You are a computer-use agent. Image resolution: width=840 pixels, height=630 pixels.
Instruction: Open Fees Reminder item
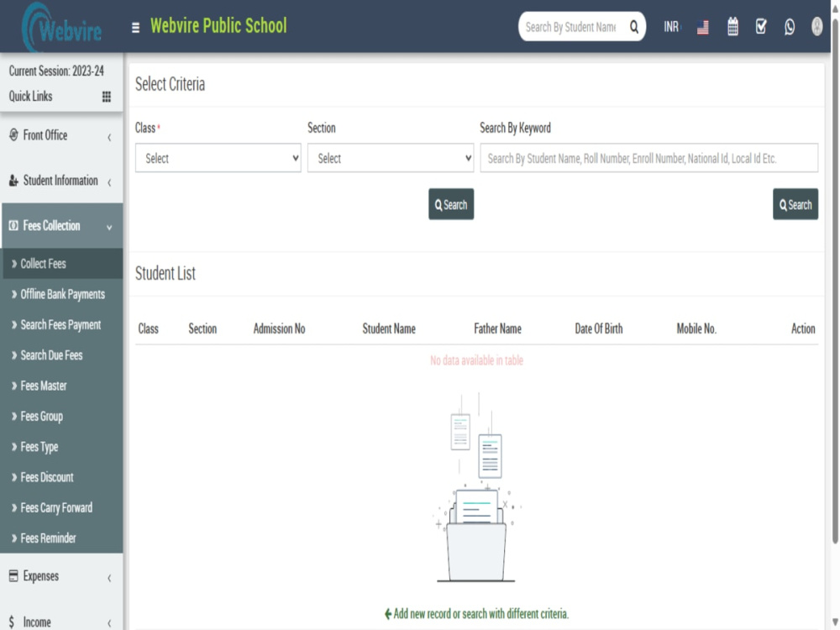(x=61, y=538)
